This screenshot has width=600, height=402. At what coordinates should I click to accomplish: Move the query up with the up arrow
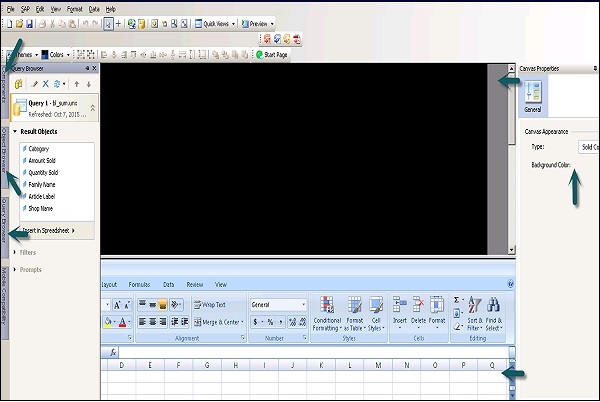click(77, 84)
